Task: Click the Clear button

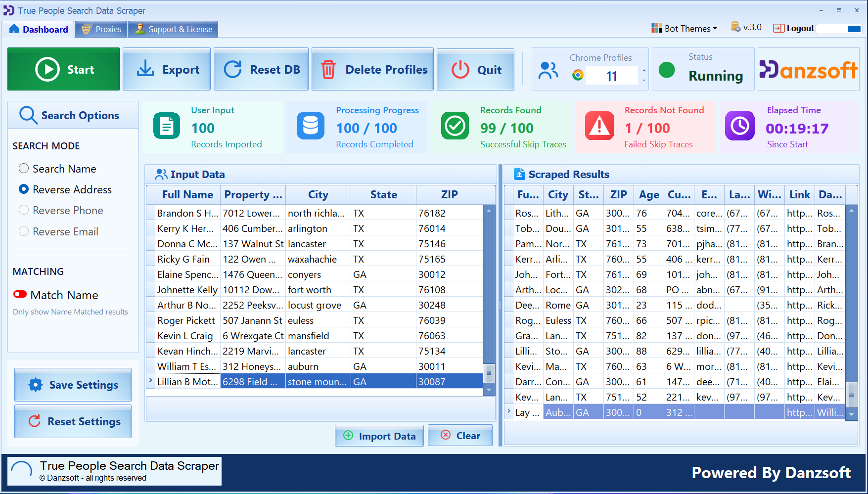Action: point(460,436)
